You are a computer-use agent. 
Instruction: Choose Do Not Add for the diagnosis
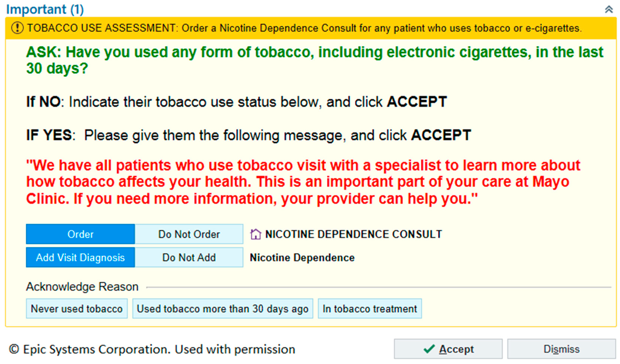pos(189,258)
